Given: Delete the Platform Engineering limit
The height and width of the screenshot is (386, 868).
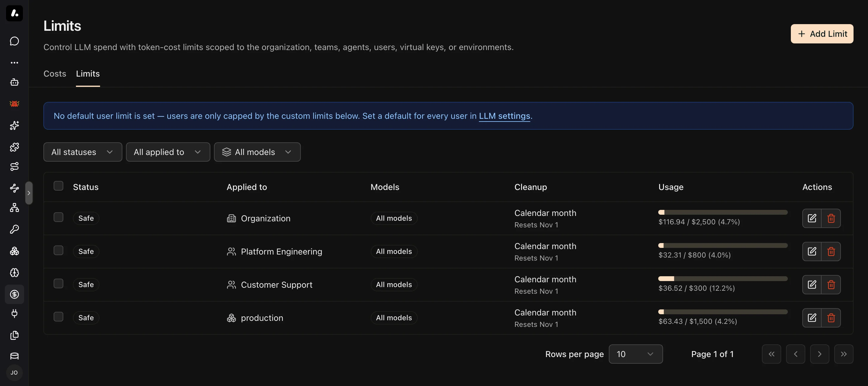Looking at the screenshot, I should pyautogui.click(x=831, y=252).
